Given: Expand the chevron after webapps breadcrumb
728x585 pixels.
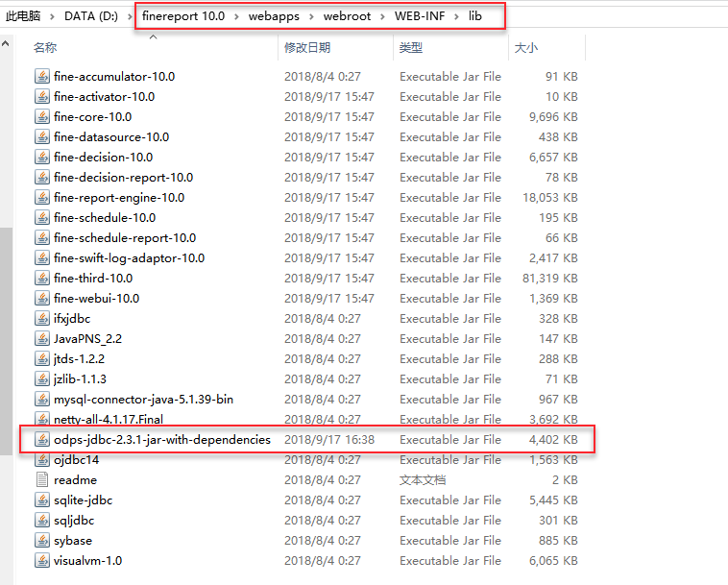Looking at the screenshot, I should pyautogui.click(x=311, y=16).
